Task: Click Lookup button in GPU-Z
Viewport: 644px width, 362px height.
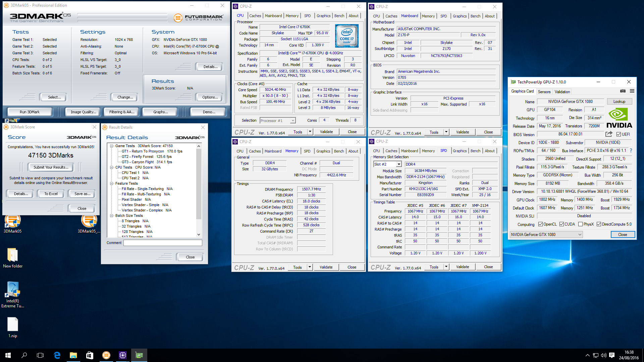Action: (x=619, y=102)
